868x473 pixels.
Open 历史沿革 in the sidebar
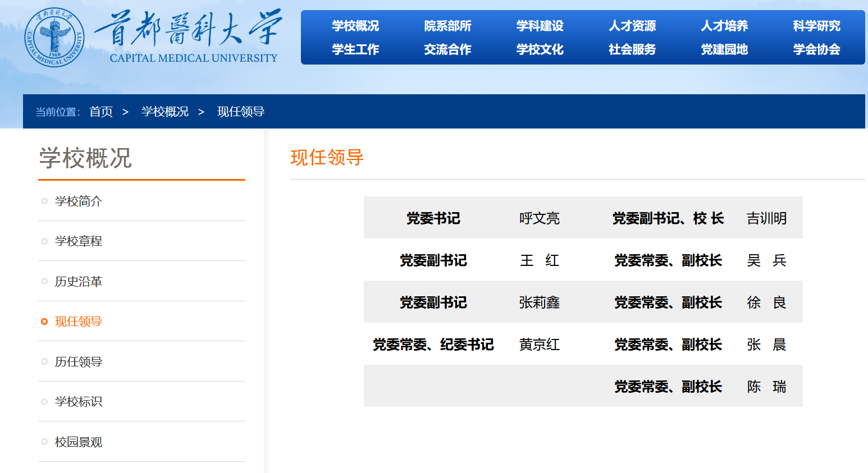click(x=79, y=281)
